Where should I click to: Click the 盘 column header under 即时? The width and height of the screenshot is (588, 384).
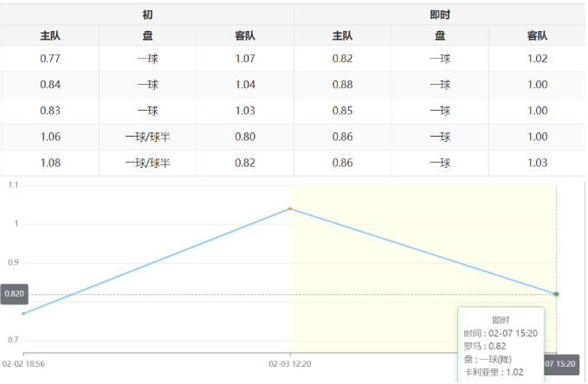click(440, 35)
